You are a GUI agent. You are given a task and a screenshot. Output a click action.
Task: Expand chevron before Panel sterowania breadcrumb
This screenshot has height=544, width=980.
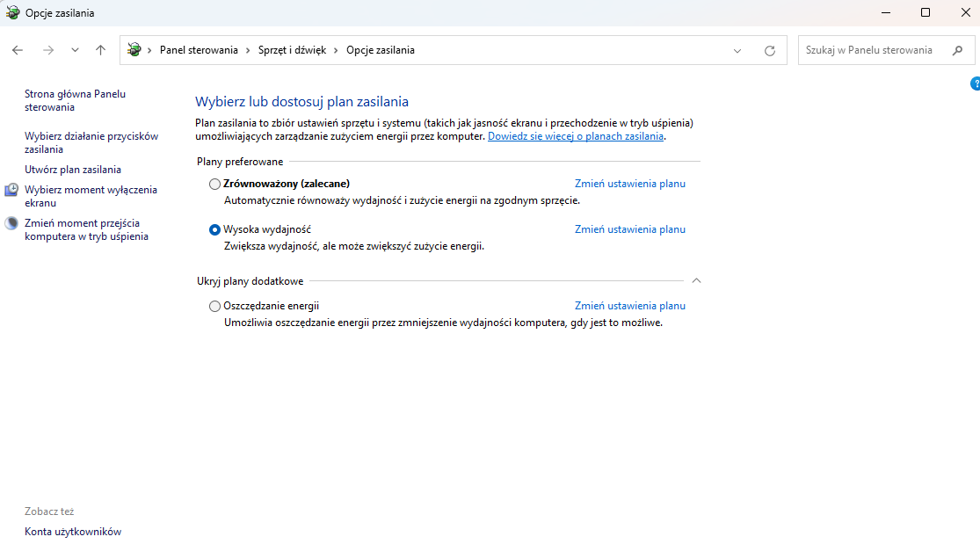(150, 50)
